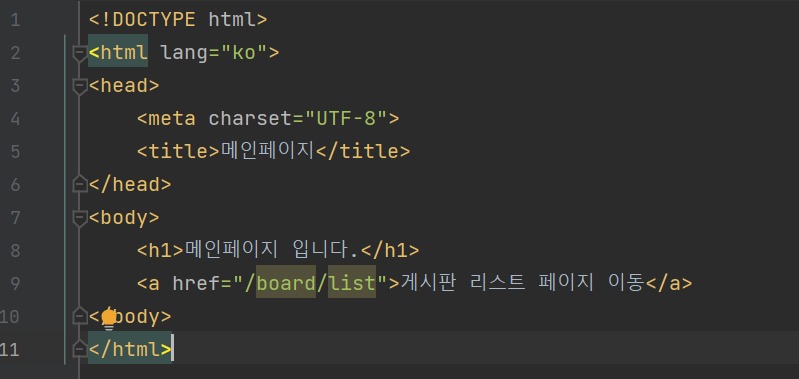This screenshot has width=799, height=379.
Task: Click the DOCTYPE html declaration
Action: coord(178,20)
